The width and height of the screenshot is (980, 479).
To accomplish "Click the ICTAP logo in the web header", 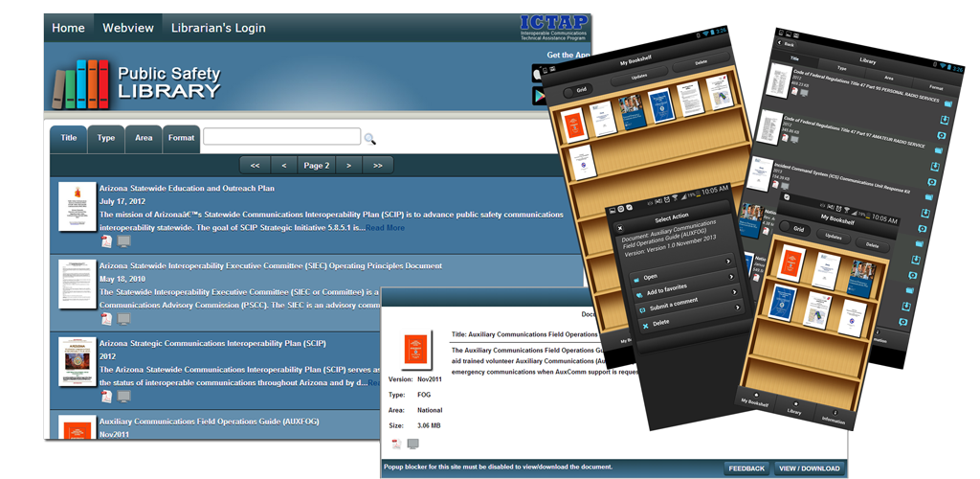I will tap(554, 28).
